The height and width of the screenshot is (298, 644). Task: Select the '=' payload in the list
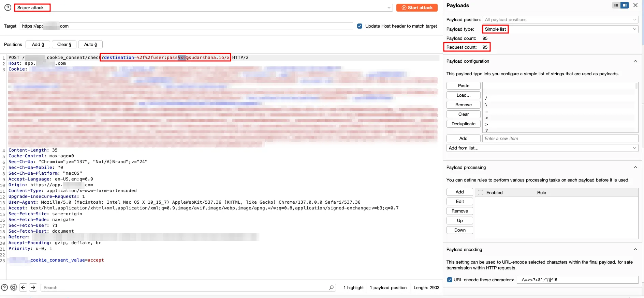[559, 111]
